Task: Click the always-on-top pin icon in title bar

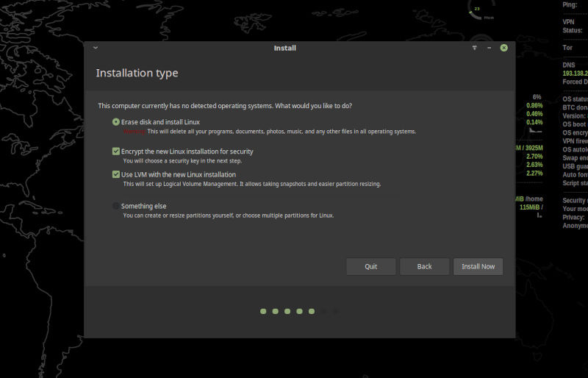Action: tap(474, 48)
